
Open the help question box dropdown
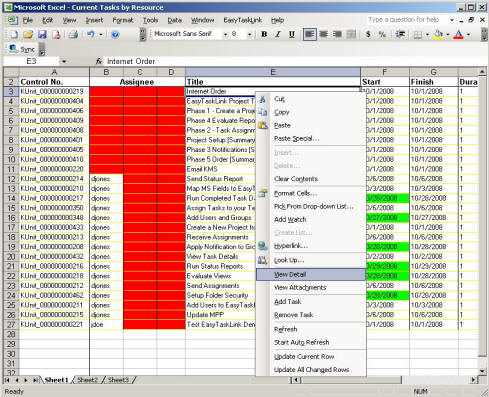pos(452,20)
